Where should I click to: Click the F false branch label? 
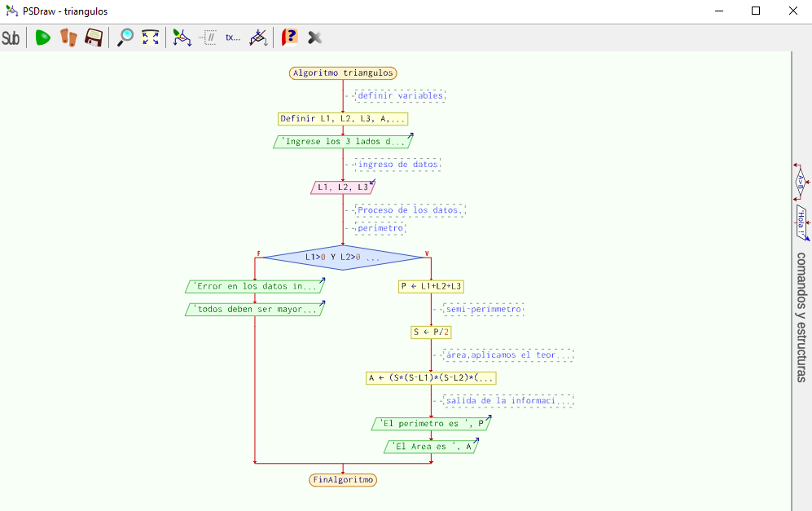pos(258,254)
